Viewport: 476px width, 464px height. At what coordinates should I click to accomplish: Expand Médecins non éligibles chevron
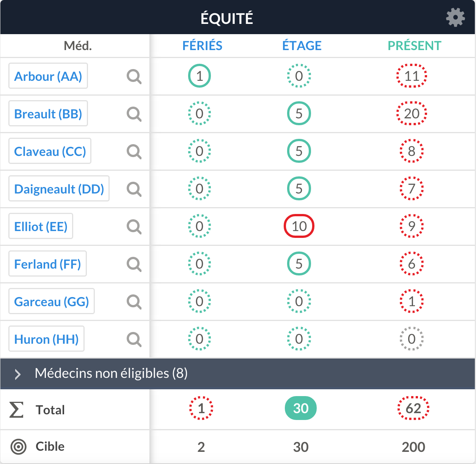[17, 374]
